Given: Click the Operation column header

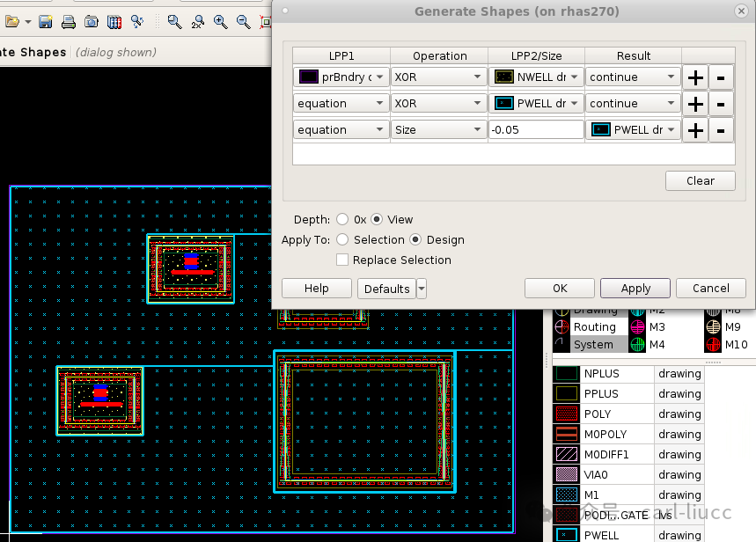Looking at the screenshot, I should tap(440, 56).
